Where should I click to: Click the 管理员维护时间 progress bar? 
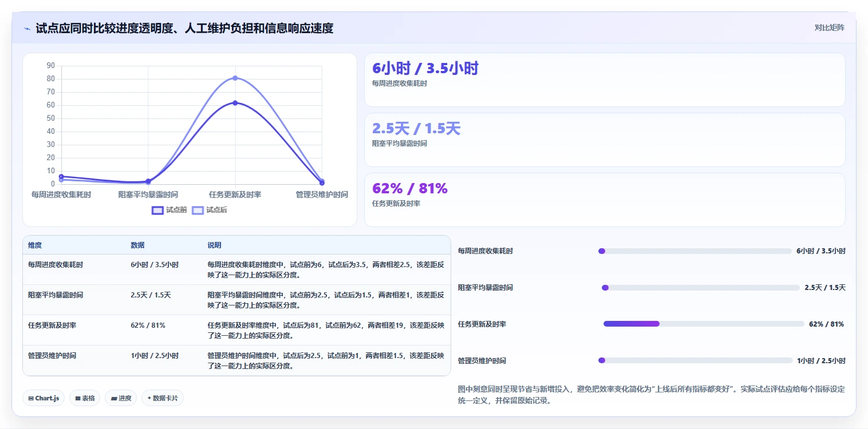(695, 360)
